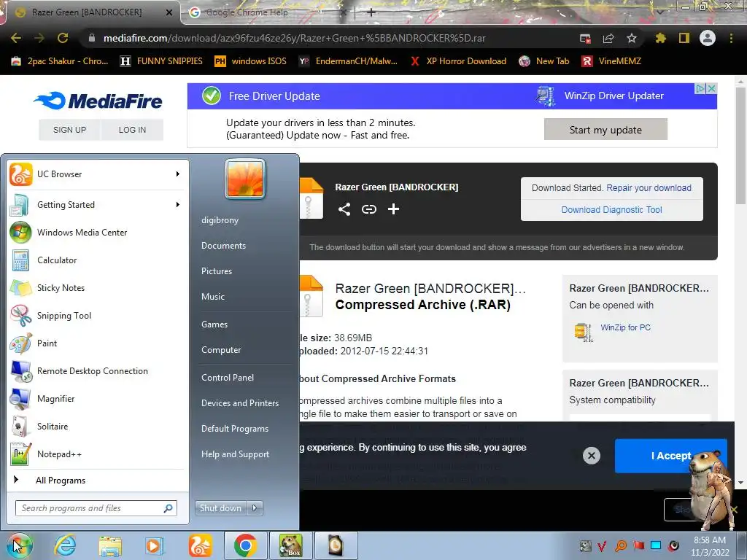Bookmark page with star icon
Image resolution: width=747 pixels, height=560 pixels.
tap(632, 38)
